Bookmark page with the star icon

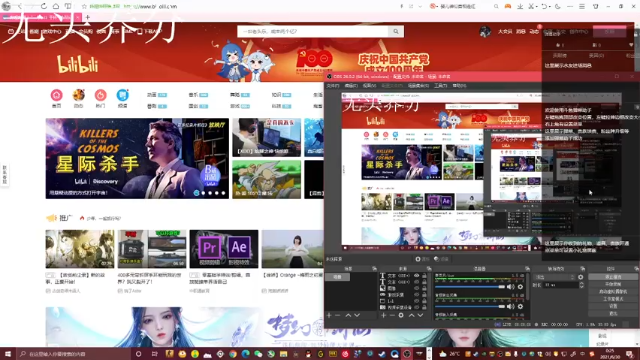[x=84, y=7]
